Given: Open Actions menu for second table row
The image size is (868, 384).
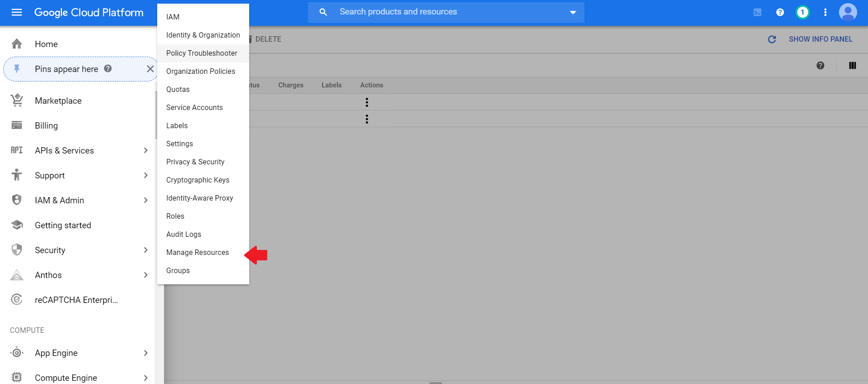Looking at the screenshot, I should [367, 119].
